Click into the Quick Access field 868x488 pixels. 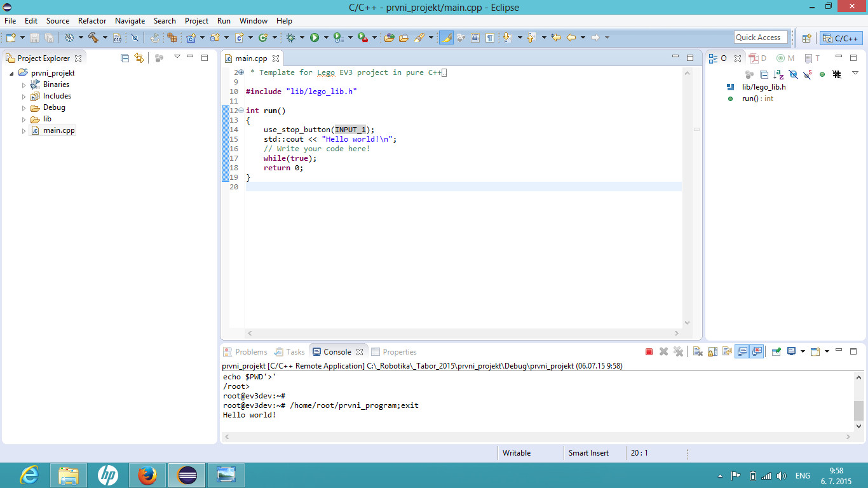[x=761, y=37]
